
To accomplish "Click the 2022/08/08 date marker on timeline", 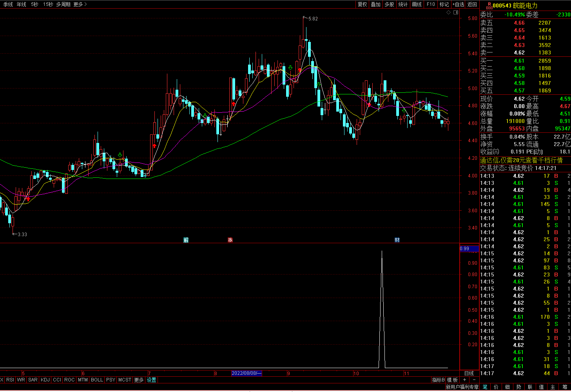I will click(x=247, y=373).
